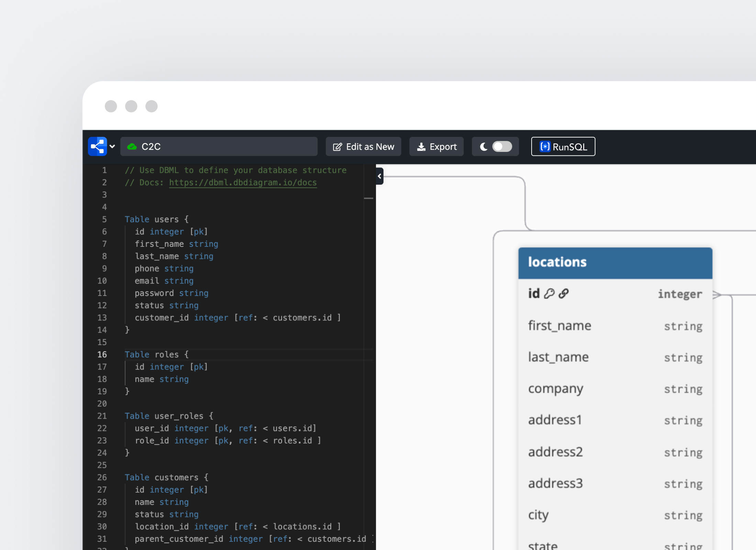The height and width of the screenshot is (550, 756).
Task: Toggle the dark mode switch
Action: tap(502, 146)
